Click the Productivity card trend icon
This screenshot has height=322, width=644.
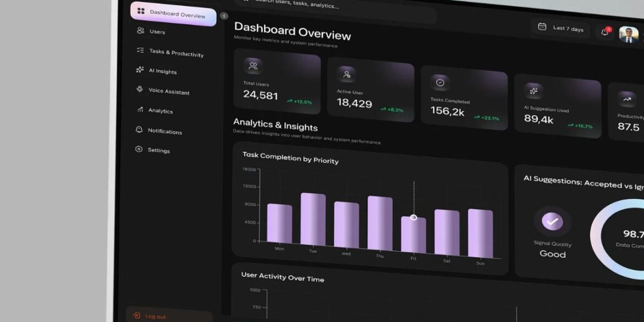pos(626,99)
